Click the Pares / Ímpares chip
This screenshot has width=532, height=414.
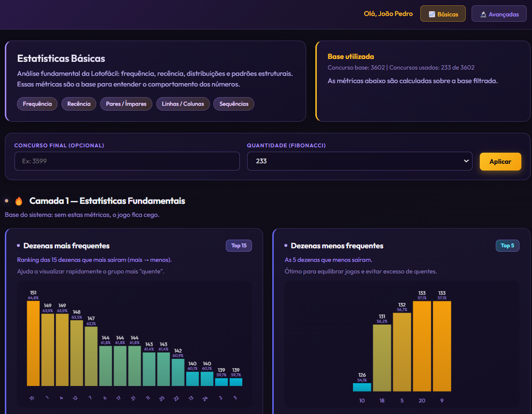pos(126,104)
